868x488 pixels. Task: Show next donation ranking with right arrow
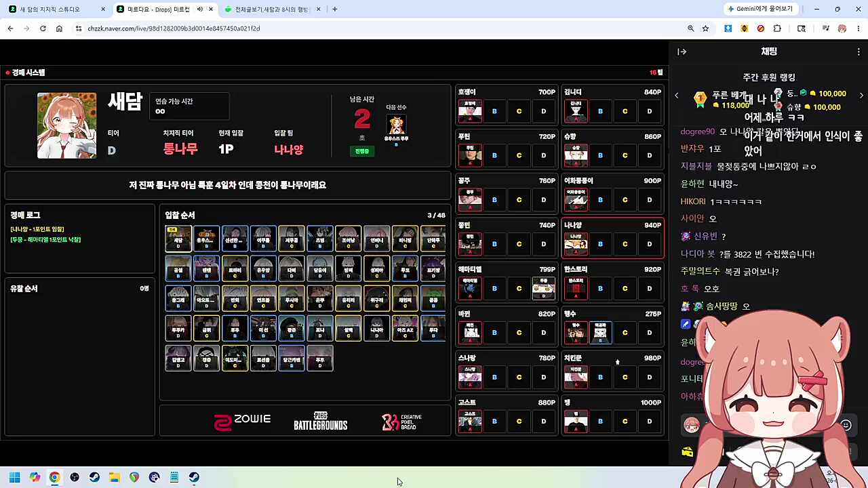[861, 96]
